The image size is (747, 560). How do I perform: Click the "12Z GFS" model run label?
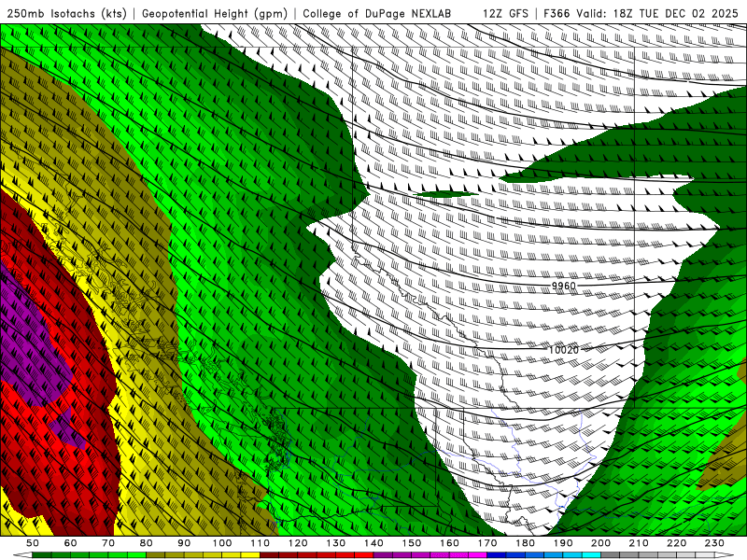(505, 14)
